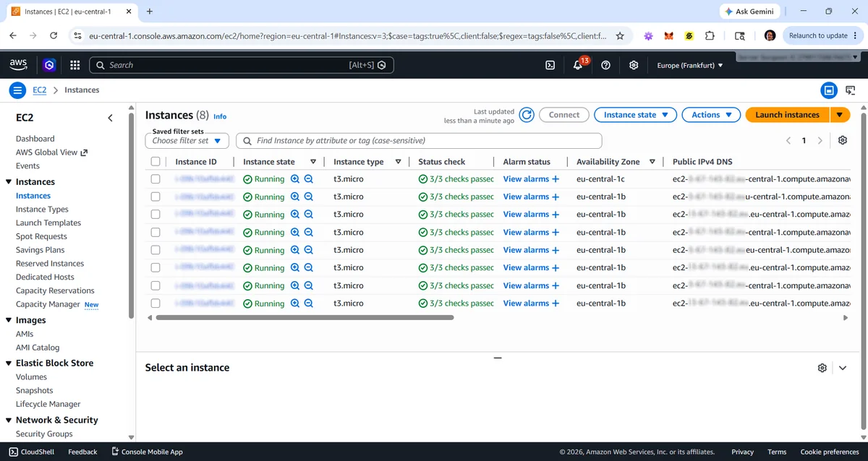The width and height of the screenshot is (868, 461).
Task: Open AWS Global View external link
Action: [51, 152]
